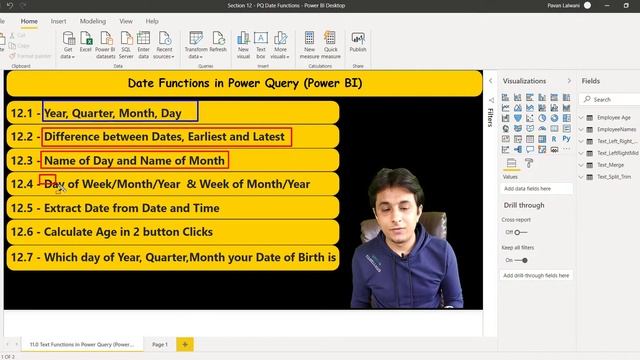
Task: Select the Decomposition tree visual
Action: tap(518, 149)
